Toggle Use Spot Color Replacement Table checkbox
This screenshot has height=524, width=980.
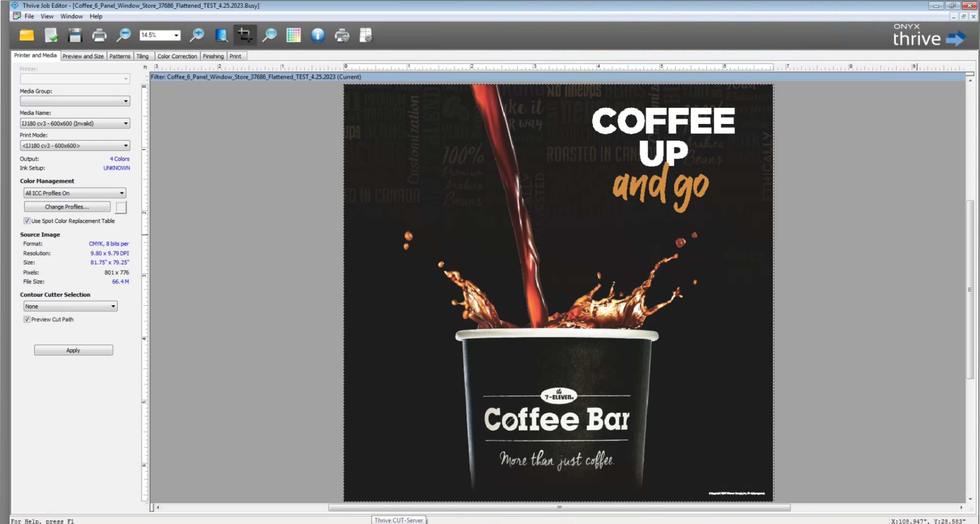tap(27, 221)
